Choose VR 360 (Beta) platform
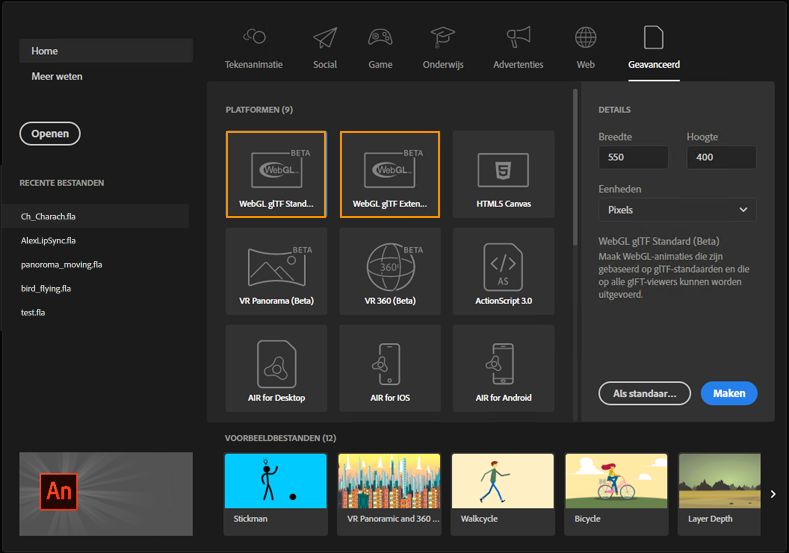This screenshot has height=553, width=789. pyautogui.click(x=390, y=271)
